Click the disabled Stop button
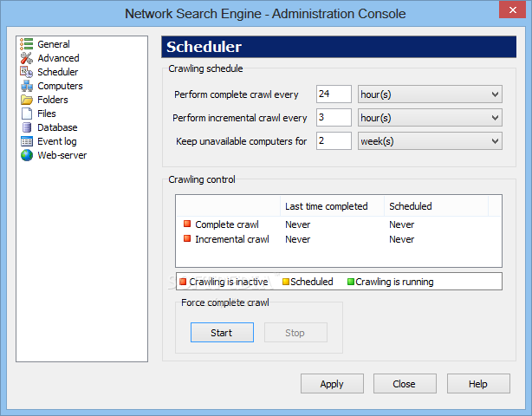The image size is (532, 416). 295,333
